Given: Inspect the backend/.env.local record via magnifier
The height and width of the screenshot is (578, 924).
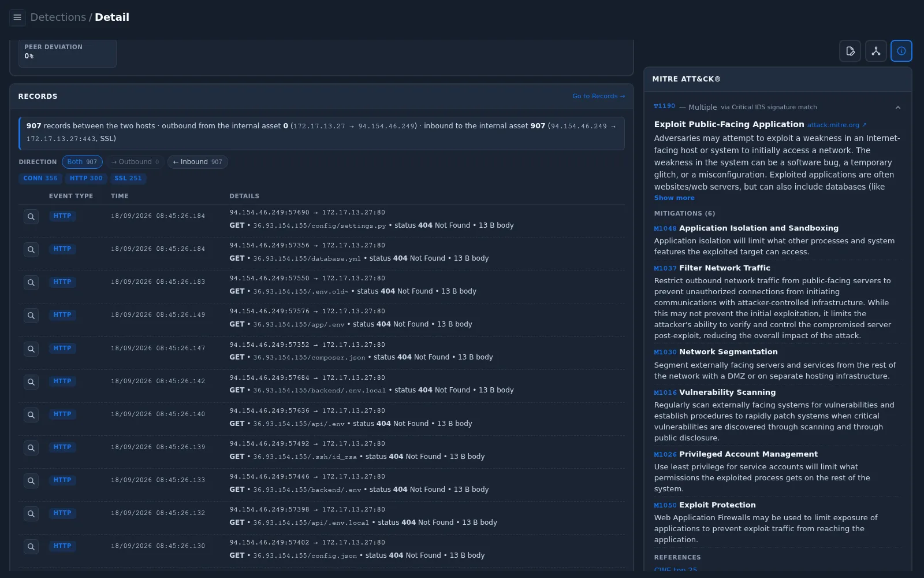Looking at the screenshot, I should tap(31, 382).
